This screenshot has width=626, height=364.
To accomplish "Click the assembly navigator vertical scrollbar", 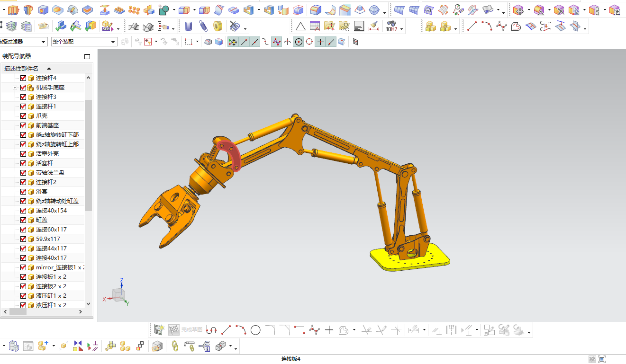I will pyautogui.click(x=89, y=155).
